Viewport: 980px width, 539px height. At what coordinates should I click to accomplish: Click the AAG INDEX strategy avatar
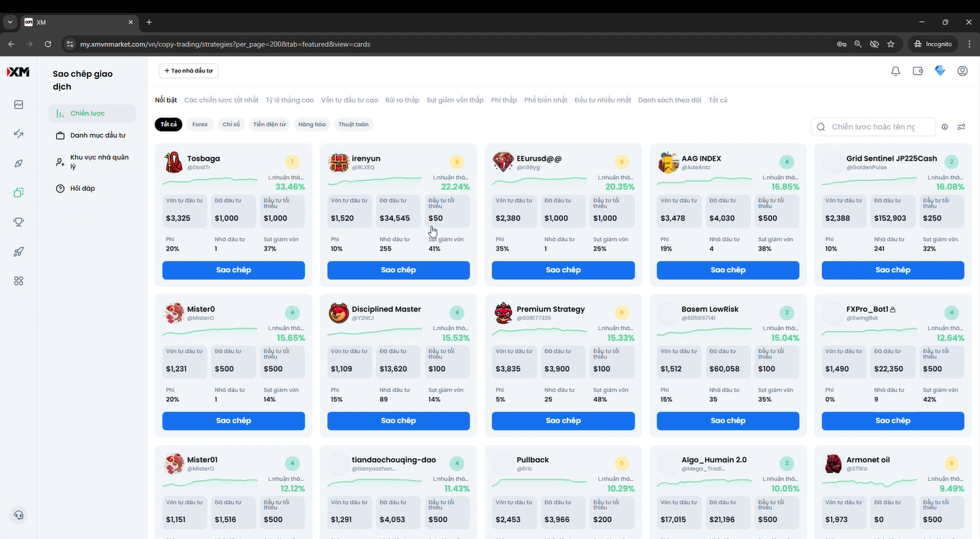tap(668, 162)
